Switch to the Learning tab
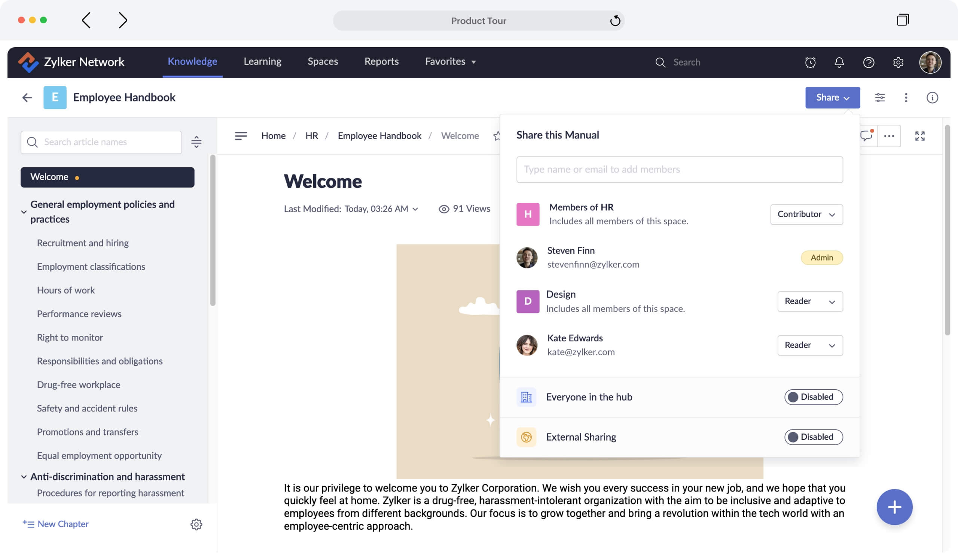958x560 pixels. point(262,62)
